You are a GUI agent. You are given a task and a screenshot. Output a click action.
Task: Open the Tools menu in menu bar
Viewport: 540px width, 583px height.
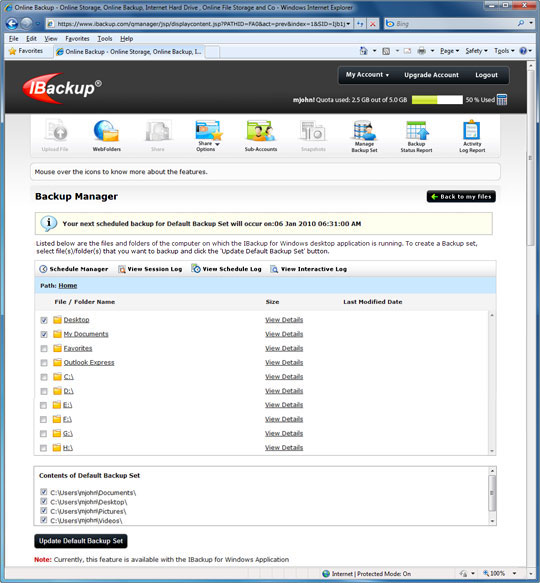point(105,39)
